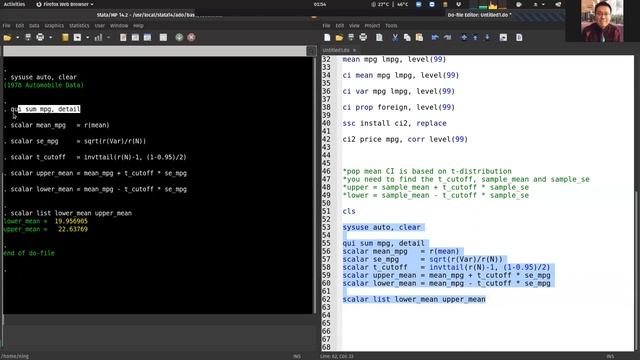The height and width of the screenshot is (360, 640).
Task: Save data with Stata toolbar save icon
Action: coord(28,38)
